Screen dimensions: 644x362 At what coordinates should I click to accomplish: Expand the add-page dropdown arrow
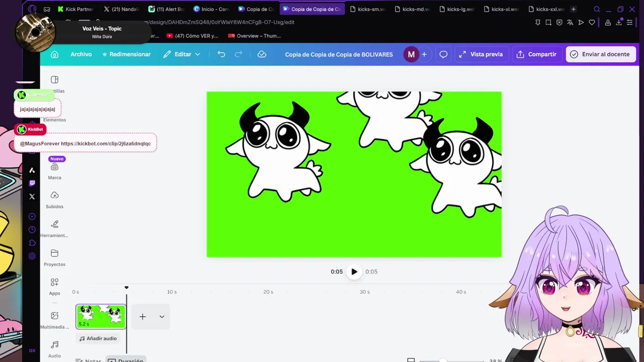(162, 317)
